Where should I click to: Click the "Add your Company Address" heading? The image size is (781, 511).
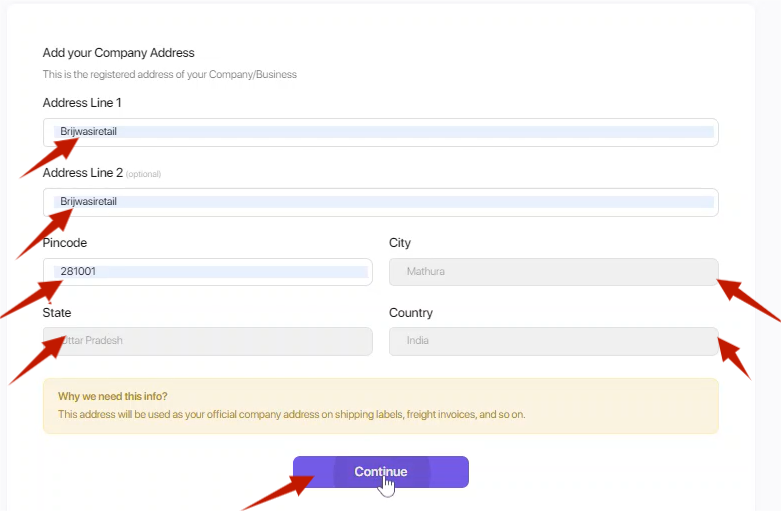click(x=118, y=53)
